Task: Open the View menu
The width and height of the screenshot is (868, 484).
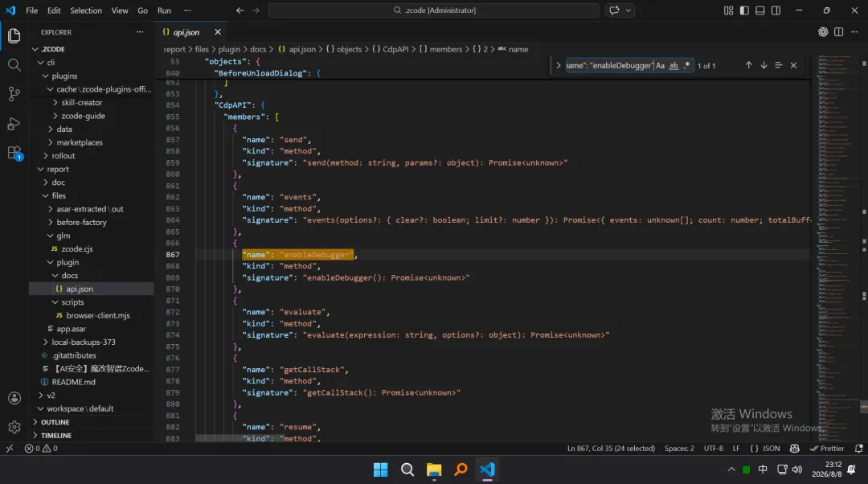Action: (120, 10)
